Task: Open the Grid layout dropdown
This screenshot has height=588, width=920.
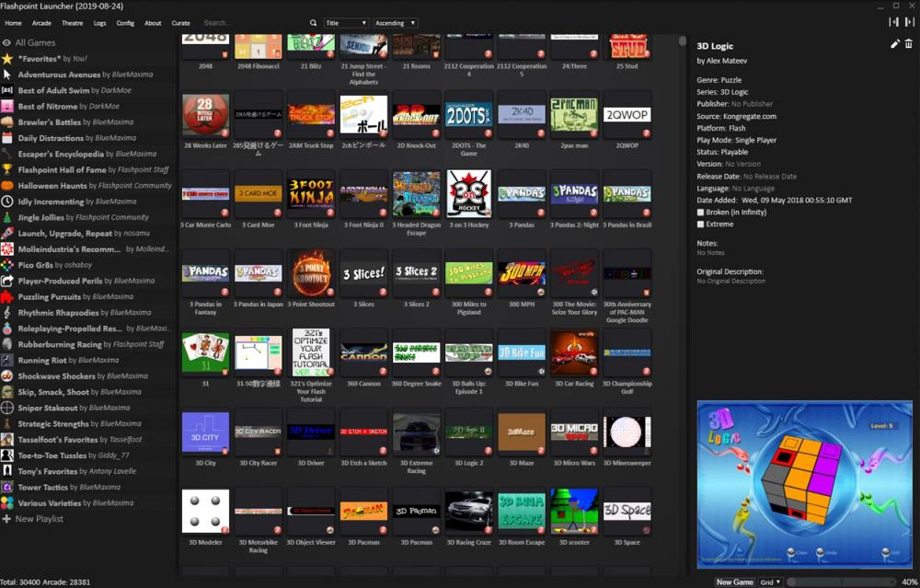Action: click(770, 582)
